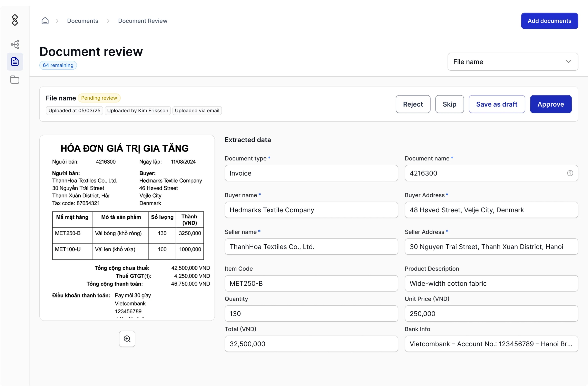Viewport: 588px width, 392px height.
Task: Expand the File name dropdown chevron
Action: tap(568, 61)
